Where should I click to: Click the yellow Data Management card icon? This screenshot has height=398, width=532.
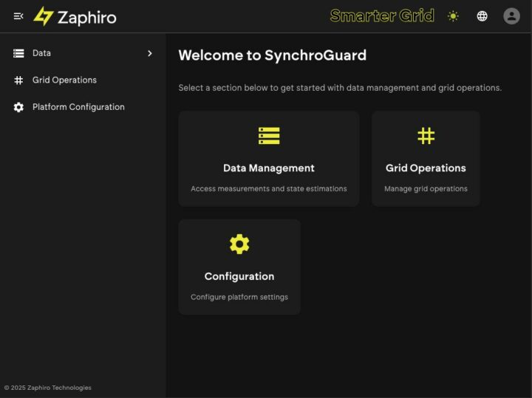[x=269, y=136]
